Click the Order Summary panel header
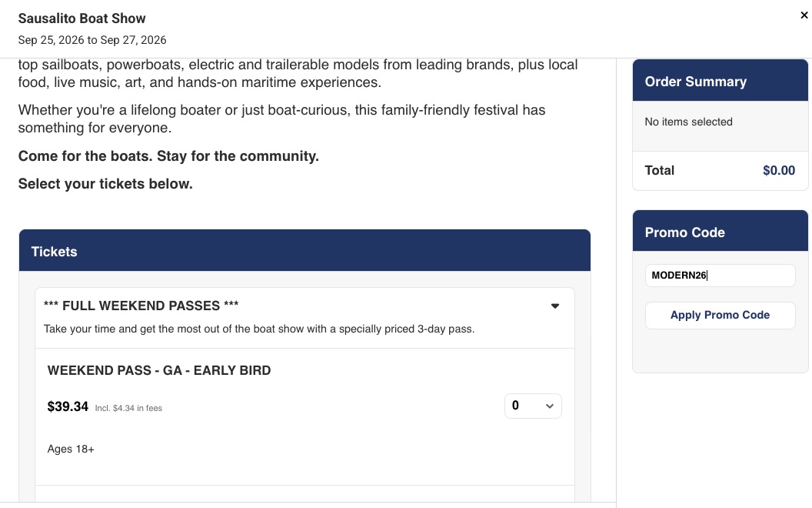Image resolution: width=812 pixels, height=508 pixels. coord(720,81)
